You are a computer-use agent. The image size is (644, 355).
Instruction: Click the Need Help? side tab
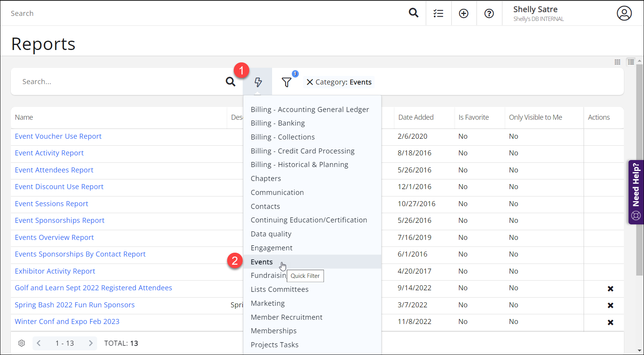[x=636, y=192]
